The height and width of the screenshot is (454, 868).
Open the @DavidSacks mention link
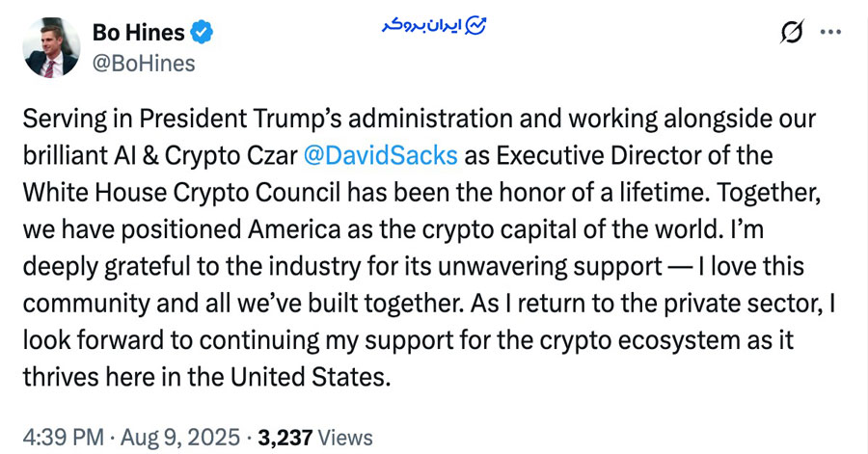(381, 155)
